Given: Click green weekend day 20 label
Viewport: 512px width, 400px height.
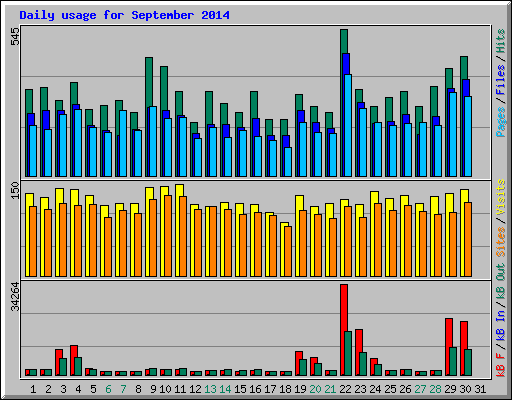Looking at the screenshot, I should coord(315,389).
